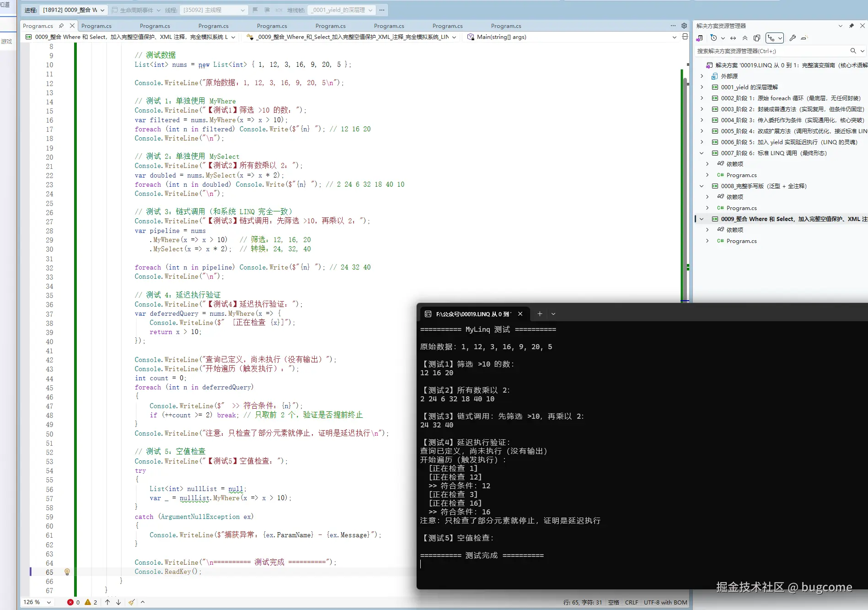
Task: Open document tab settings gear
Action: tap(684, 26)
